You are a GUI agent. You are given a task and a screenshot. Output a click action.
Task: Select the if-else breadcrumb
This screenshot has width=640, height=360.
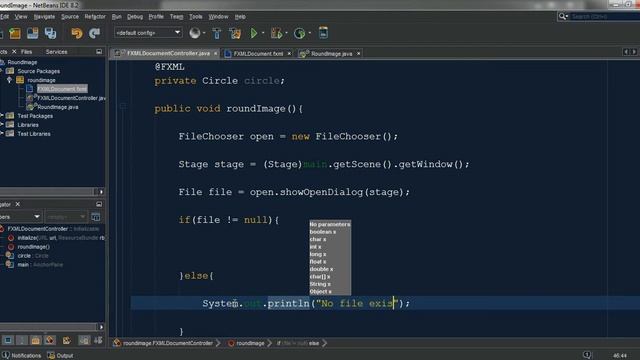(x=298, y=343)
